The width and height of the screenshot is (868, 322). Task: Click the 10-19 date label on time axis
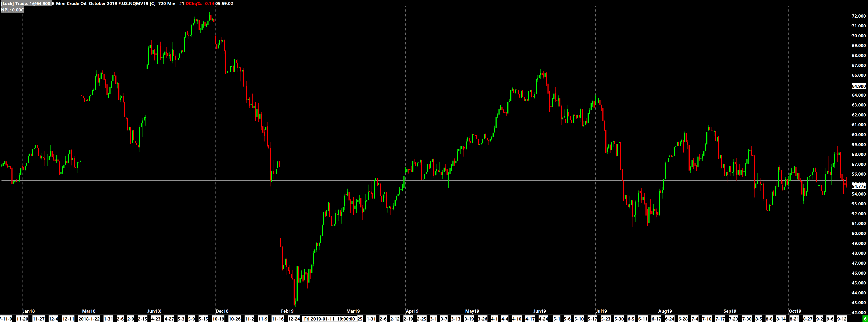[218, 319]
